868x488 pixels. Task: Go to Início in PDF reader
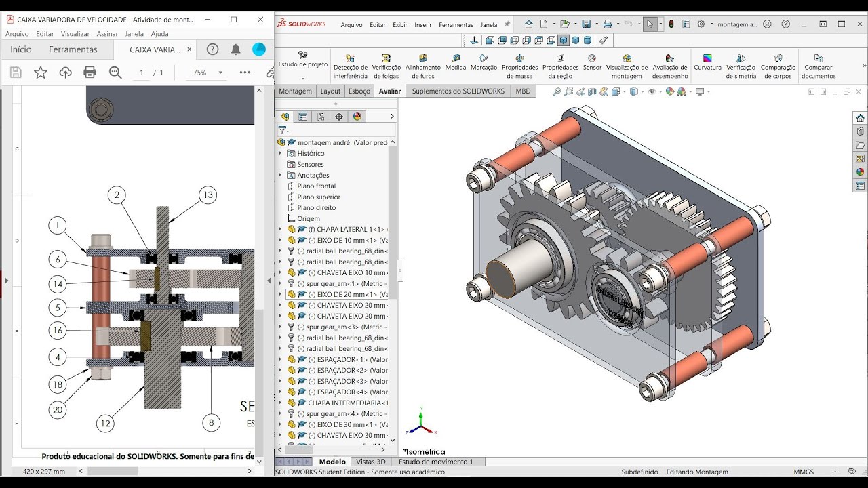21,49
